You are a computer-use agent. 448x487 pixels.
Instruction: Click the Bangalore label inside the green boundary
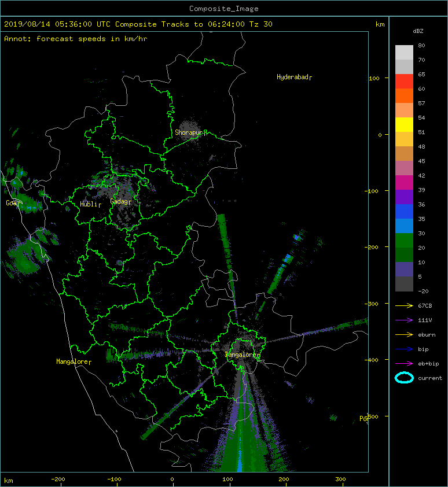pyautogui.click(x=242, y=355)
